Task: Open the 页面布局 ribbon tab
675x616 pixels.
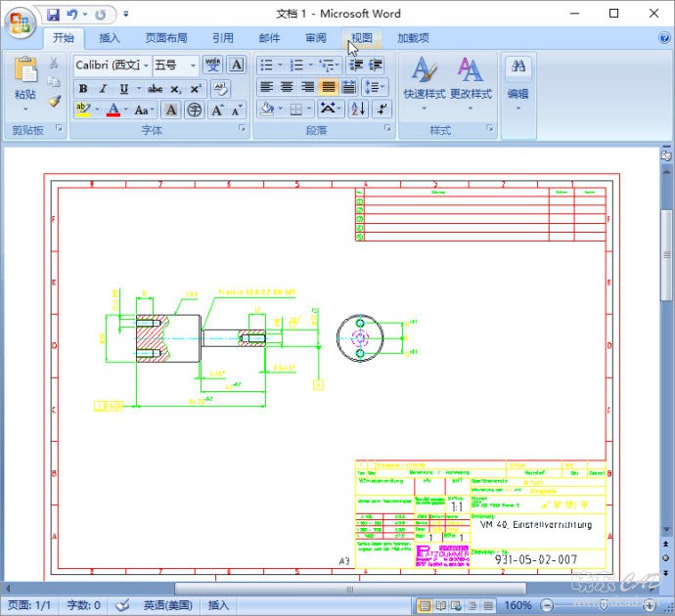Action: 166,38
